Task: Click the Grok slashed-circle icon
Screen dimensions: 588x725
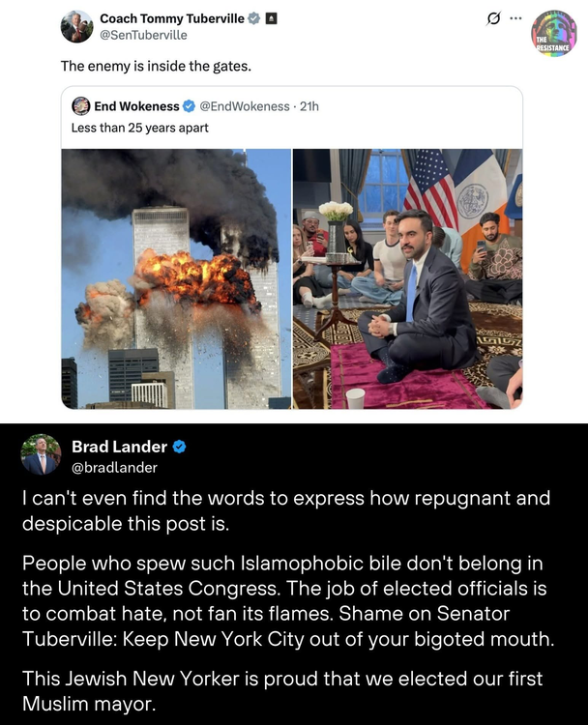Action: pos(493,19)
